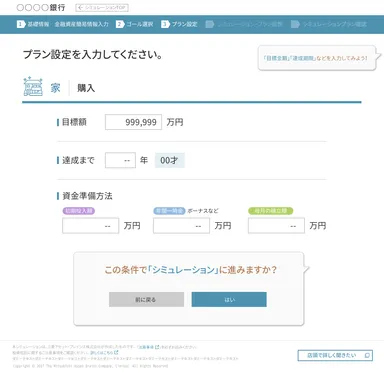The width and height of the screenshot is (384, 372).
Task: Click the purple 初期投入額 amount field
Action: [90, 226]
